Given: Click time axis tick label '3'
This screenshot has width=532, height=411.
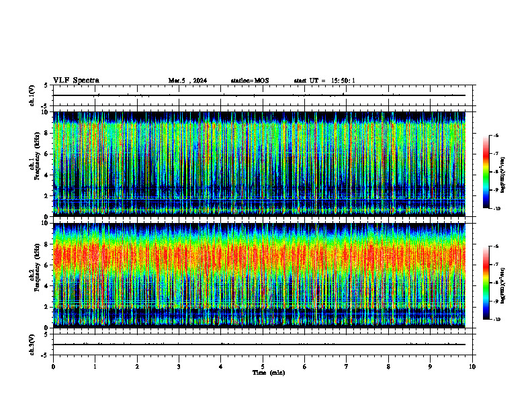Looking at the screenshot, I should coord(179,367).
